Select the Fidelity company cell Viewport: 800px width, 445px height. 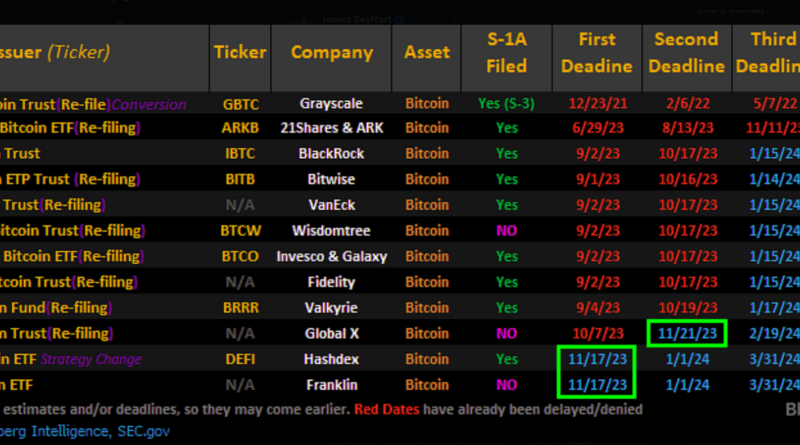(x=331, y=282)
